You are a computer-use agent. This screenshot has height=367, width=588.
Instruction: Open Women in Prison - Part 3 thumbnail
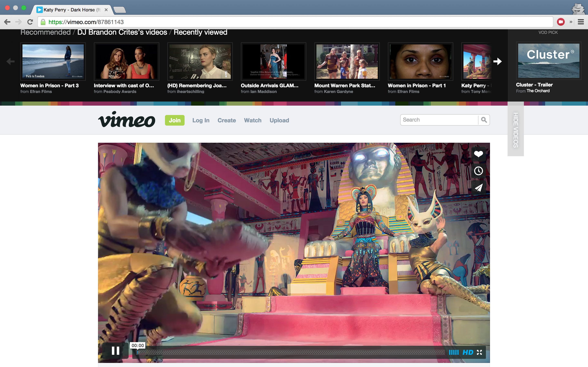coord(53,62)
